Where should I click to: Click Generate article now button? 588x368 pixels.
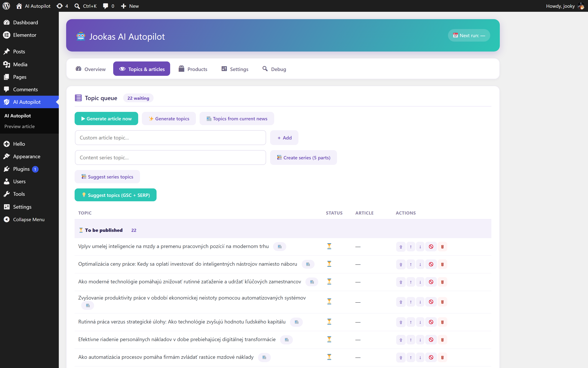click(106, 118)
